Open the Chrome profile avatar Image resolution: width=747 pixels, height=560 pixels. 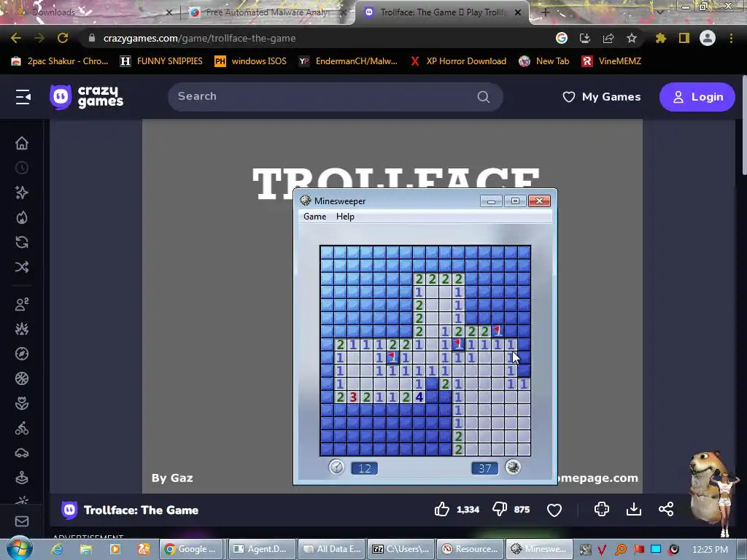[x=708, y=38]
